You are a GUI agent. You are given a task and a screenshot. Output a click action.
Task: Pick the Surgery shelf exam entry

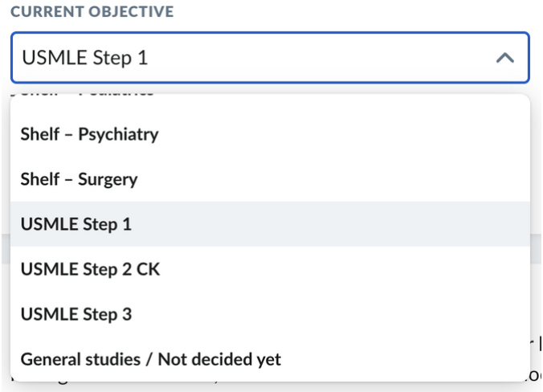tap(79, 179)
